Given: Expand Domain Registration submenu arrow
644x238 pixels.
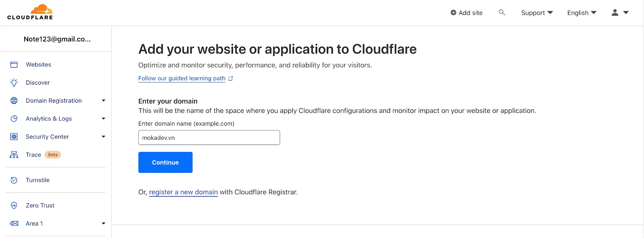Looking at the screenshot, I should (x=103, y=101).
